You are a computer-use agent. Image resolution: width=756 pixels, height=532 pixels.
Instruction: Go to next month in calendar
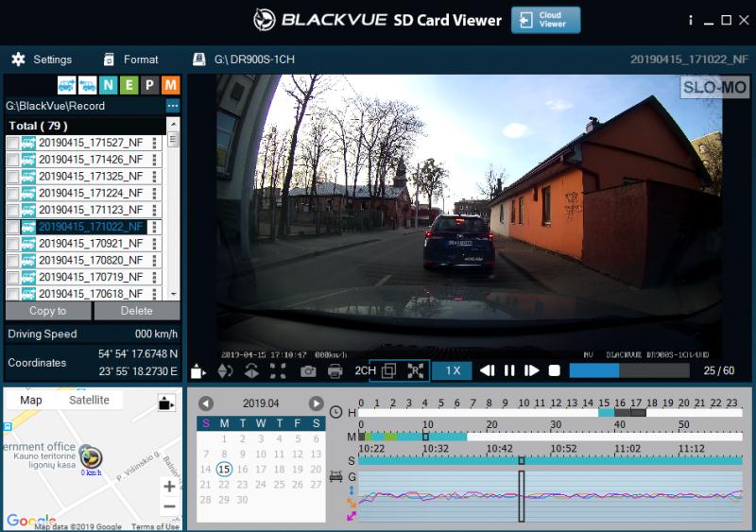coord(317,403)
